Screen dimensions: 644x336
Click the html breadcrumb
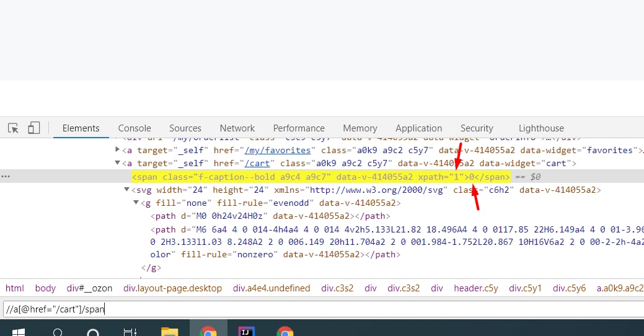pos(15,288)
